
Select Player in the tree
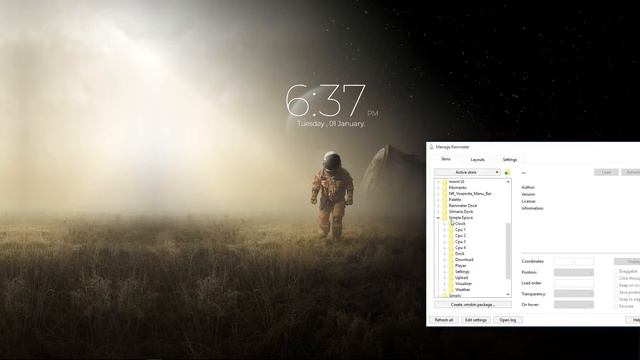(460, 266)
